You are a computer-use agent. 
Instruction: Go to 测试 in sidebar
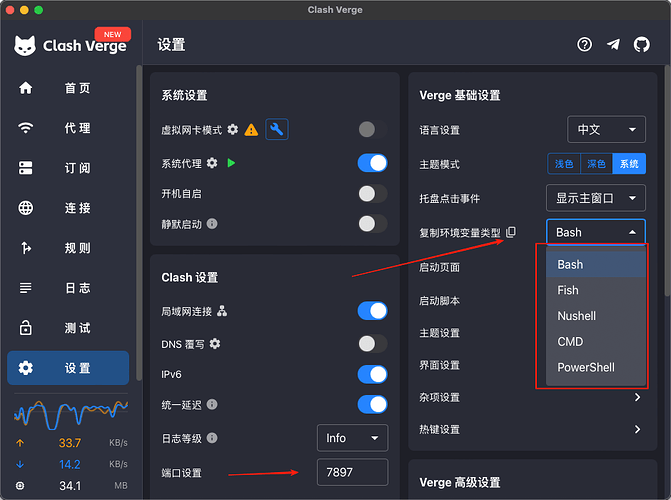coord(68,327)
